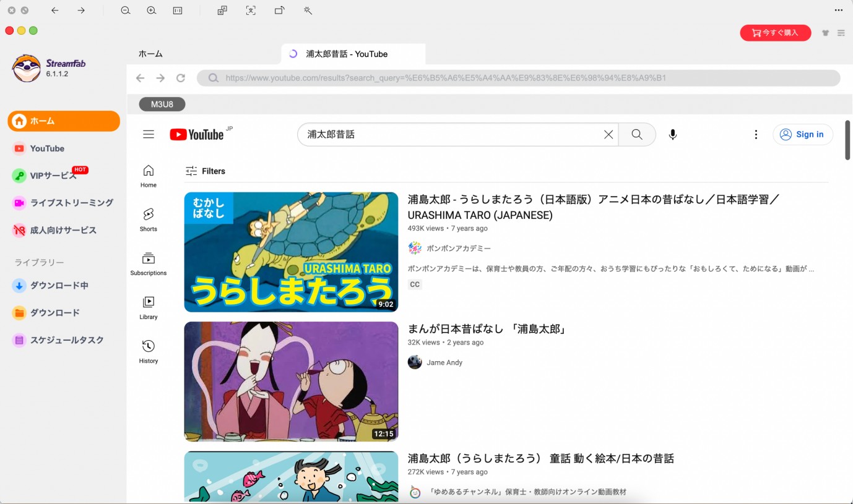Click the ポンポンアカデミー channel avatar
Image resolution: width=853 pixels, height=504 pixels.
coord(415,249)
